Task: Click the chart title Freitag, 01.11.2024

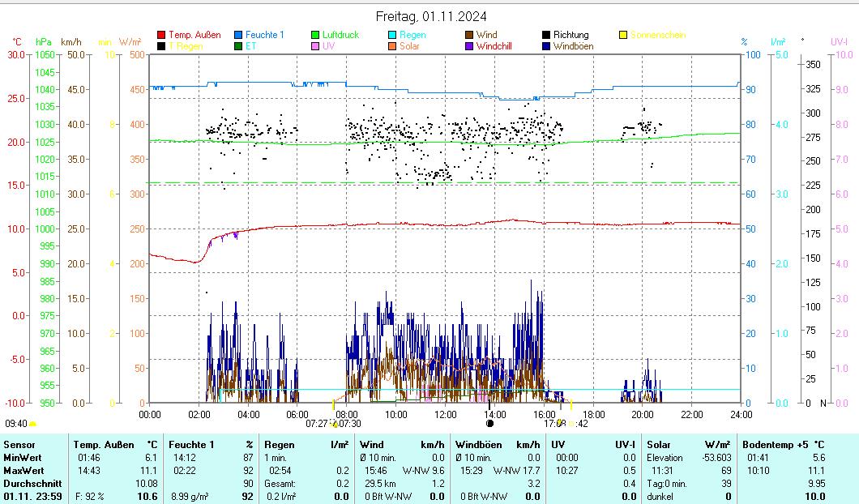Action: pyautogui.click(x=431, y=16)
